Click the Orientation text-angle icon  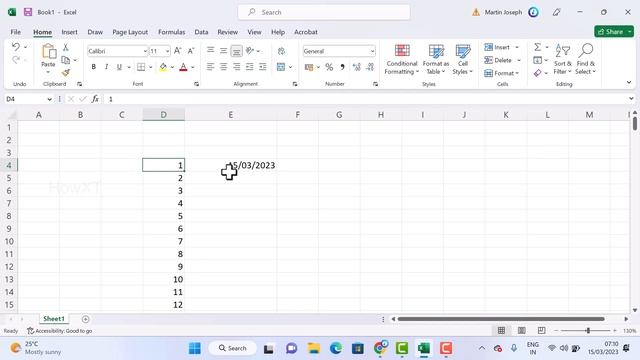coord(250,51)
